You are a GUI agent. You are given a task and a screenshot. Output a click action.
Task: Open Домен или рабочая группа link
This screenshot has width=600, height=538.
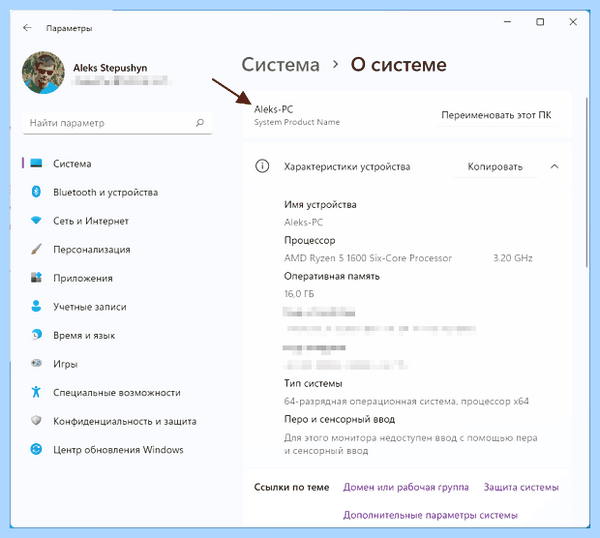(x=406, y=487)
